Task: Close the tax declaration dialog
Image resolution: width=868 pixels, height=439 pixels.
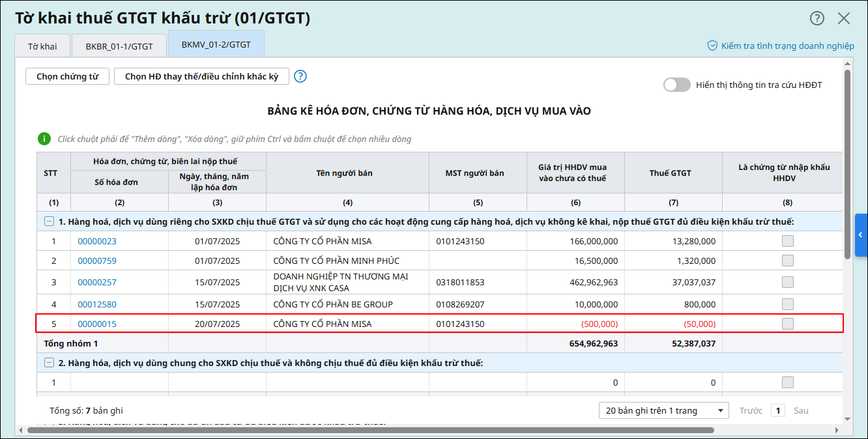Action: pos(844,18)
